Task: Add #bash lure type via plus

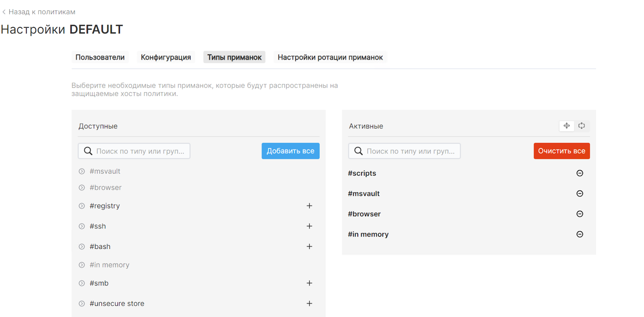Action: point(309,247)
